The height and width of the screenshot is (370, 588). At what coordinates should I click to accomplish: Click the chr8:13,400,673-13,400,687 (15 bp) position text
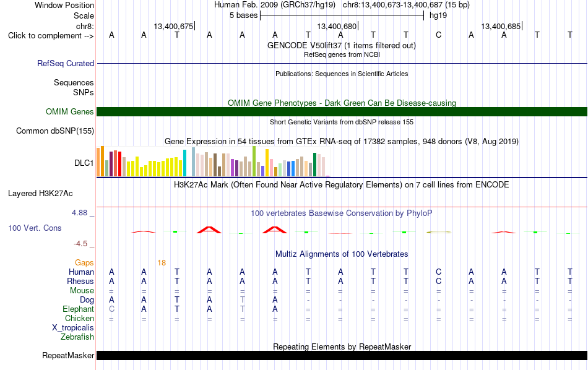406,5
